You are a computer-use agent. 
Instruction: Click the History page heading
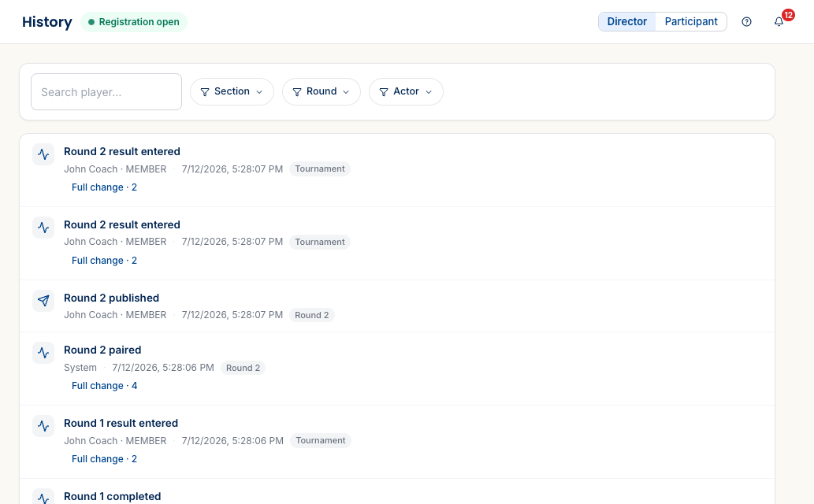(x=47, y=22)
